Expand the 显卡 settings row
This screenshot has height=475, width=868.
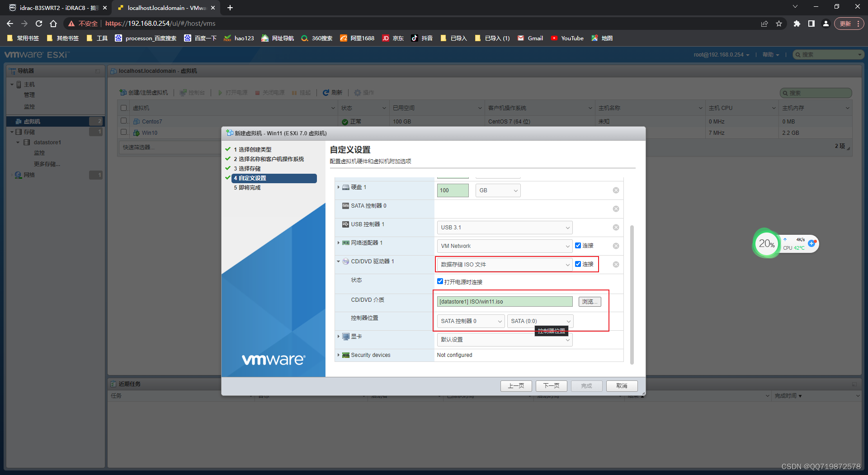(338, 337)
